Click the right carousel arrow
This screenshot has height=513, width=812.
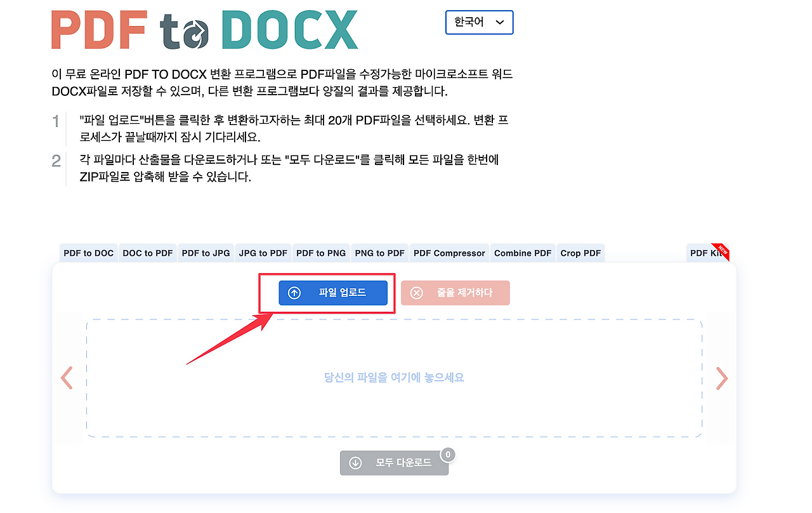pos(722,378)
